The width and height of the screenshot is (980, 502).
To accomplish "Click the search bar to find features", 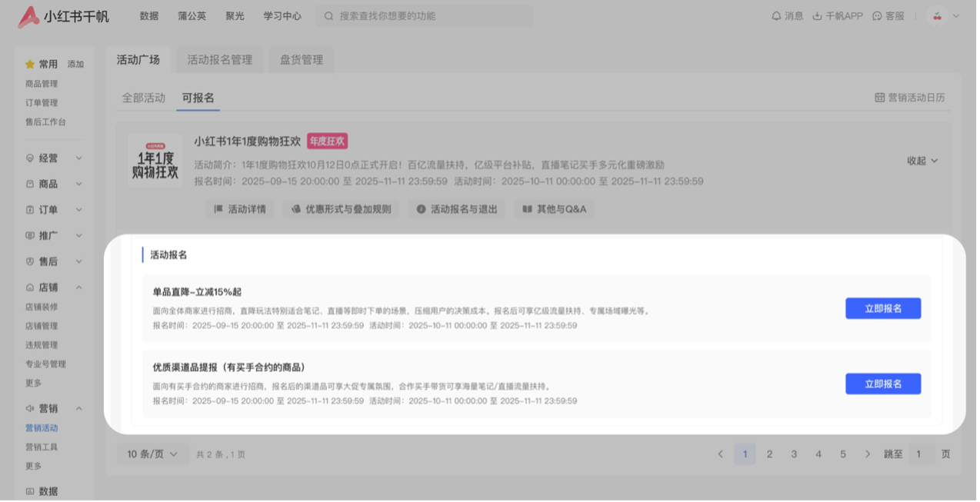I will point(423,15).
